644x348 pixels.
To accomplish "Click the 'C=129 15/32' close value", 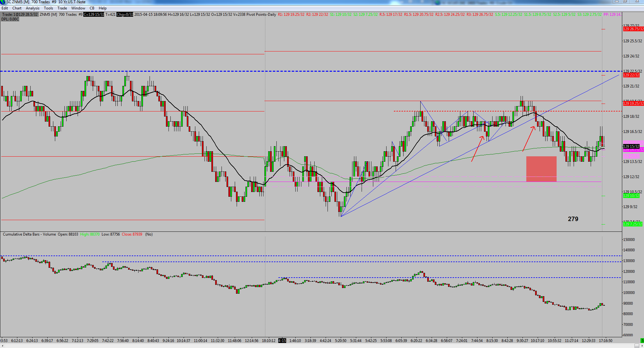I will [x=94, y=15].
